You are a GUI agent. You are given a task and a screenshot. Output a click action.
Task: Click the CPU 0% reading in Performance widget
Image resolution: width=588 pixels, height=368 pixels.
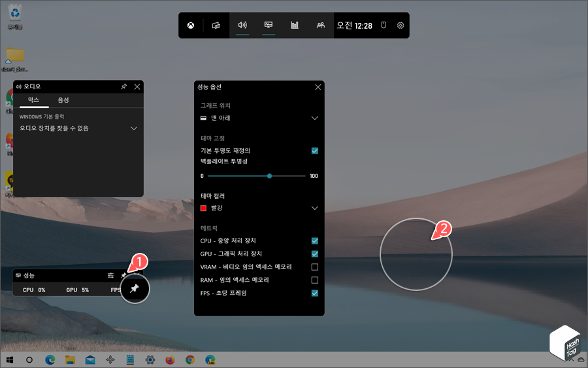[x=34, y=290]
